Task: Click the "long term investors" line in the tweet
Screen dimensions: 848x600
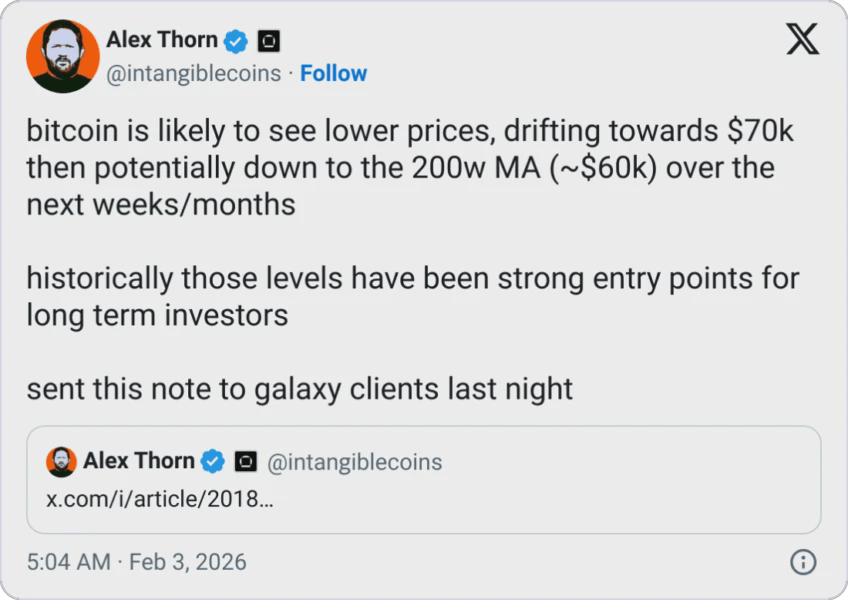Action: 157,315
